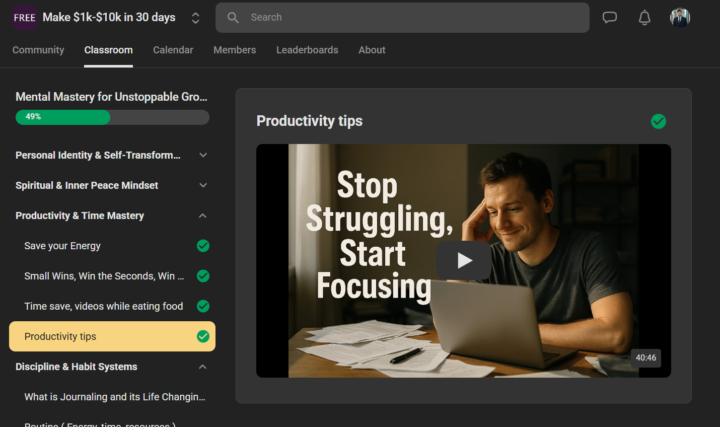Collapse Discipline & Habit Systems section chevron
Screen dimensions: 720x427
pyautogui.click(x=202, y=366)
